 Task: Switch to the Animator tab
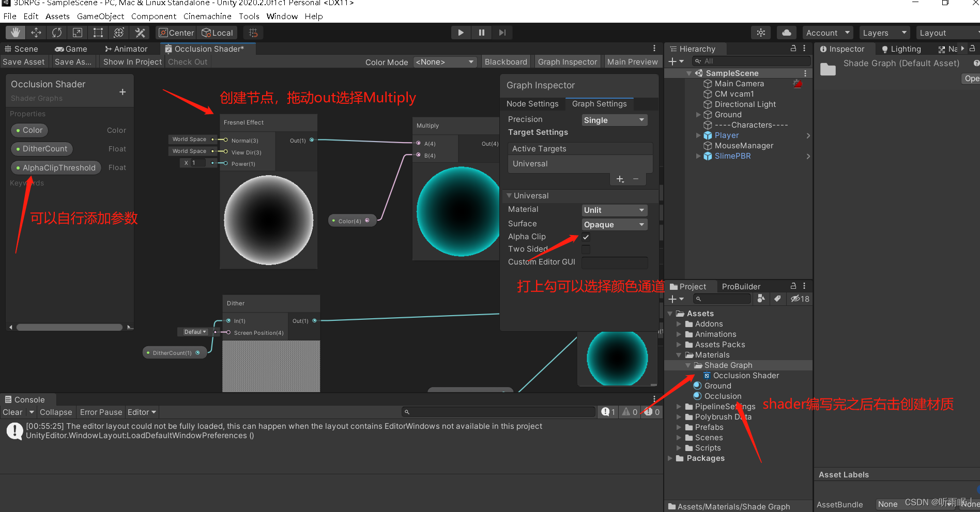pos(126,49)
